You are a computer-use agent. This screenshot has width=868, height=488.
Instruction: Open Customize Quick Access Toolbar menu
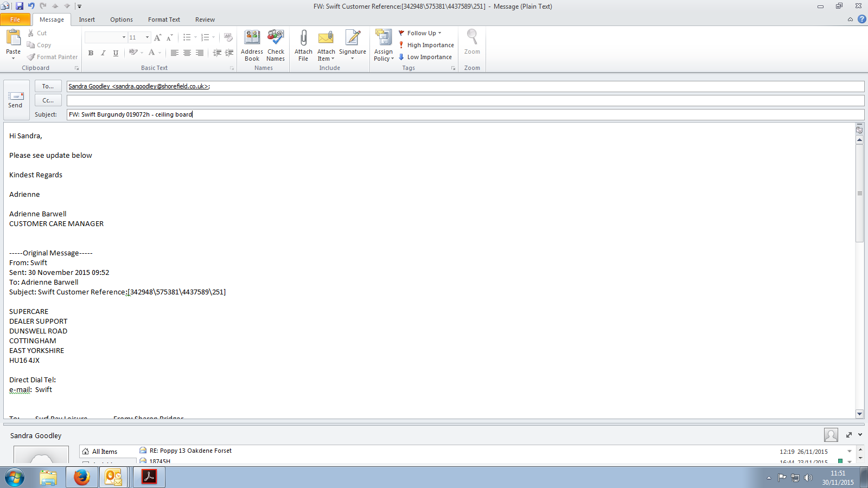click(79, 6)
